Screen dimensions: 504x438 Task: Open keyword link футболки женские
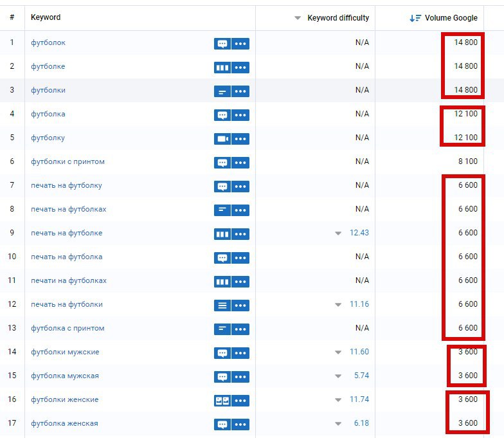point(65,399)
